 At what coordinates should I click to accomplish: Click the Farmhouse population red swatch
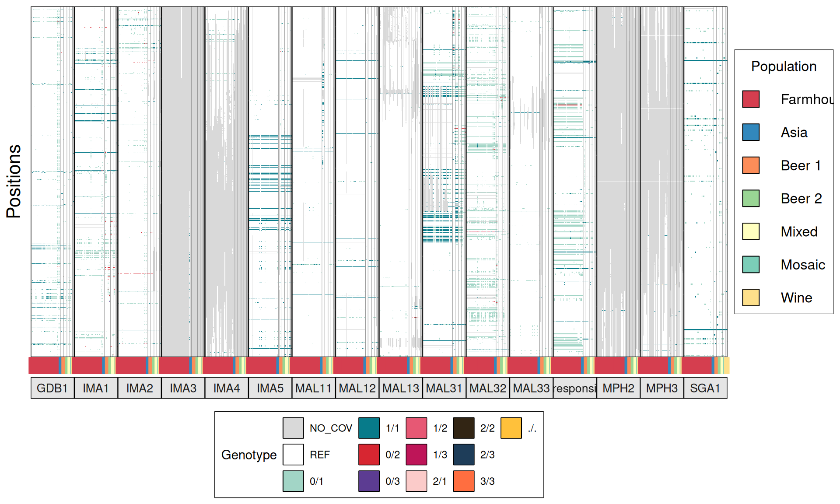751,99
